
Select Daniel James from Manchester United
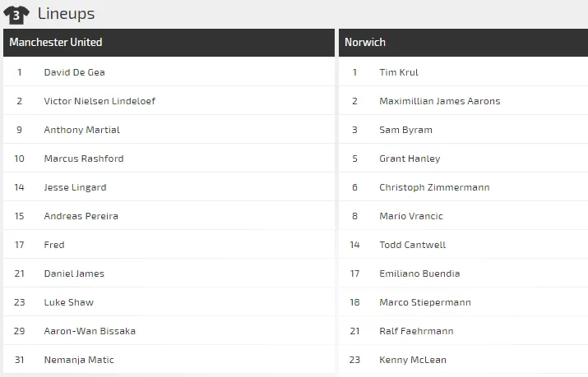click(74, 274)
